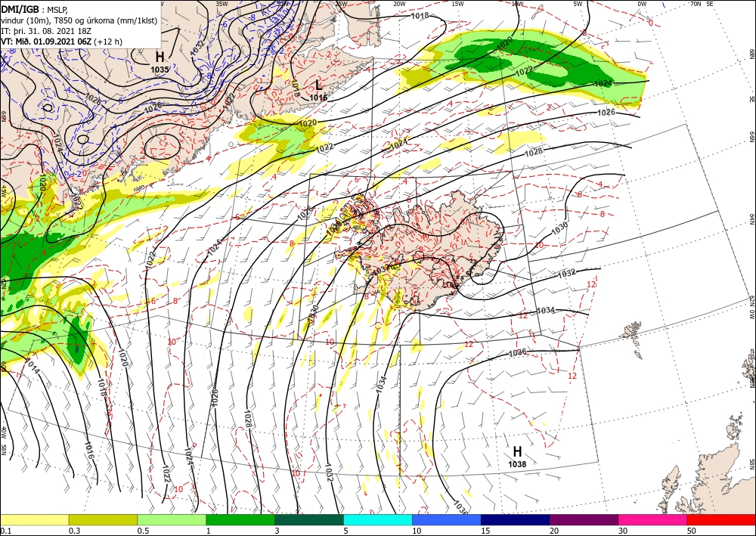This screenshot has height=536, width=756.
Task: Pick the cyan 5–10 legend swatch
Action: pyautogui.click(x=378, y=519)
